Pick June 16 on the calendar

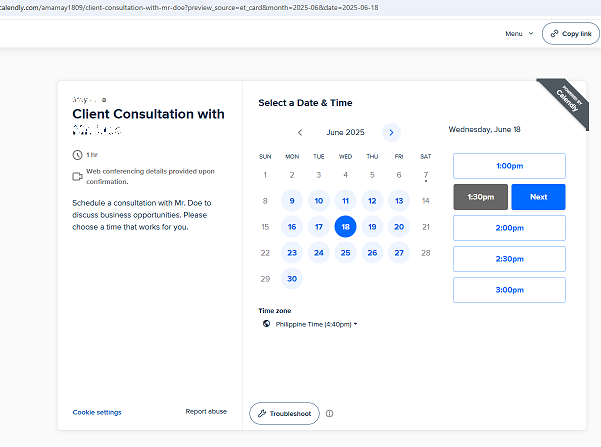(x=292, y=227)
